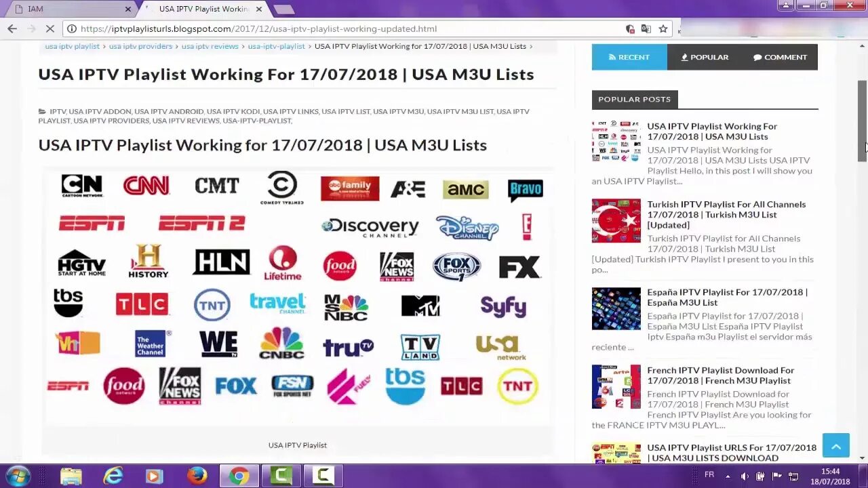The image size is (868, 488).
Task: Open popular post 'French IPTV Playlist Download'
Action: (x=720, y=375)
